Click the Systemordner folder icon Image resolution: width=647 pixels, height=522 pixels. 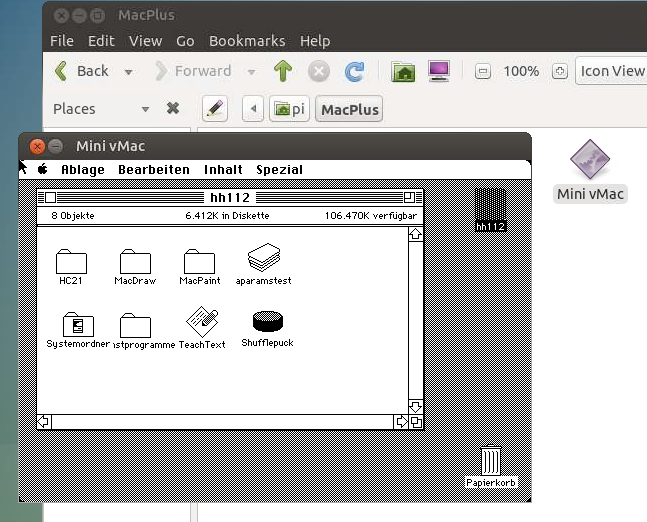[x=77, y=325]
